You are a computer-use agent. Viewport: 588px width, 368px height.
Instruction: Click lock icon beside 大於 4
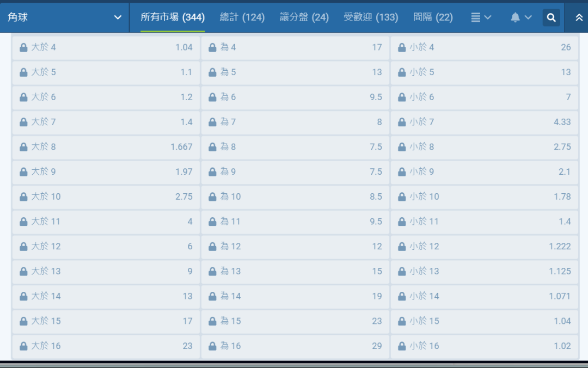coord(23,48)
